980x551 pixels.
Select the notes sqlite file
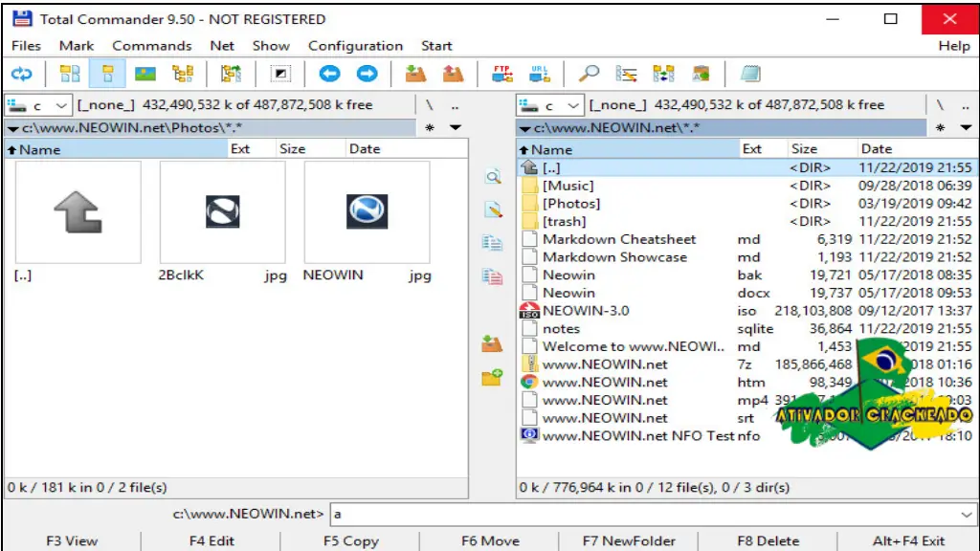pyautogui.click(x=746, y=329)
